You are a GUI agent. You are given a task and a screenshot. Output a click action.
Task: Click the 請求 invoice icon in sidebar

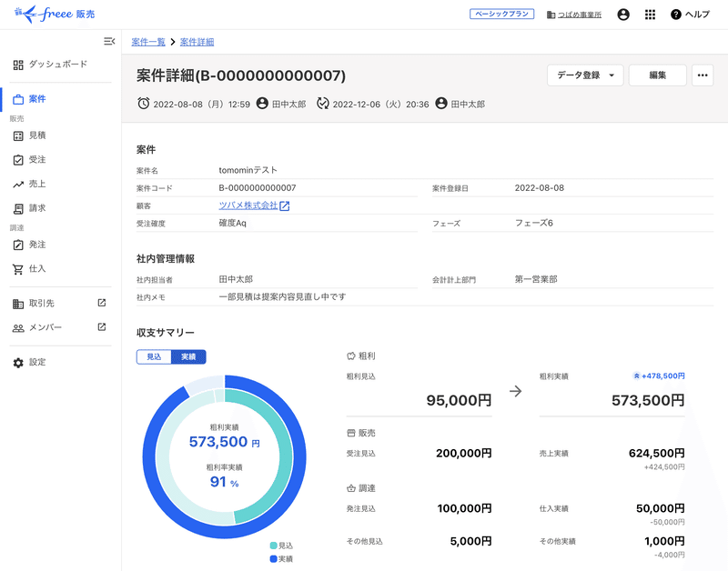click(x=18, y=209)
